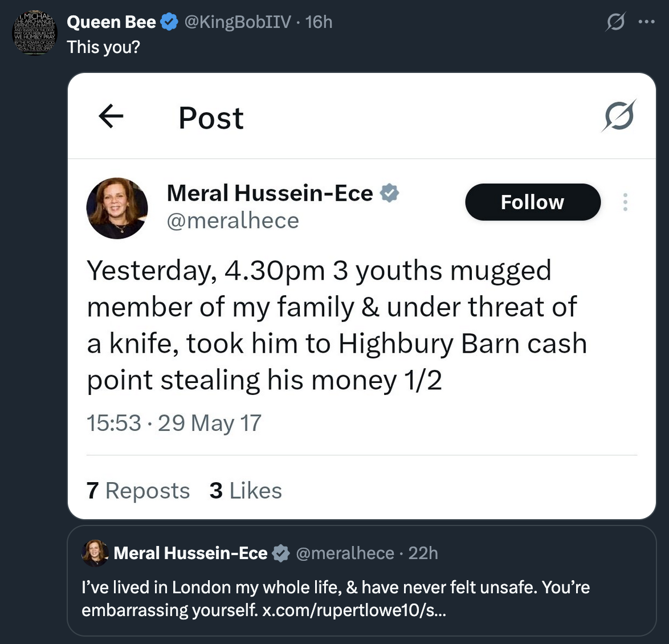Click the Grok icon in the Post header

tap(619, 116)
